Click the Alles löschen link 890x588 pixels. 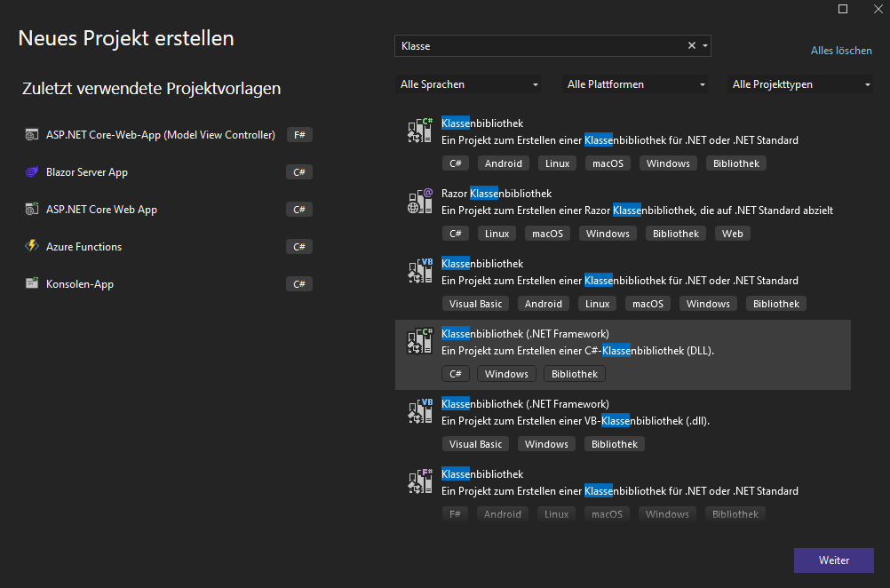(x=841, y=51)
